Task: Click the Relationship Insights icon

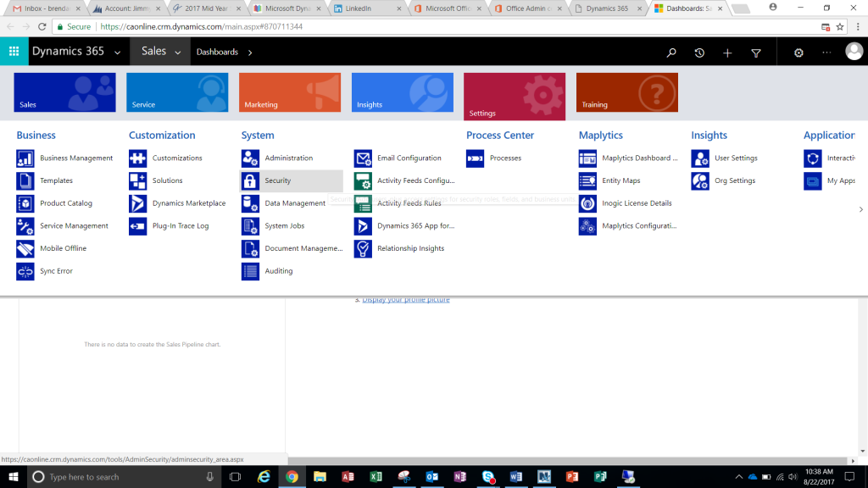Action: 363,249
